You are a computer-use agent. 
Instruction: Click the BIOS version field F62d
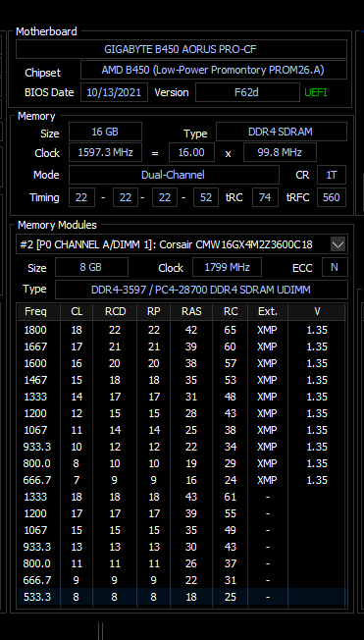(247, 92)
